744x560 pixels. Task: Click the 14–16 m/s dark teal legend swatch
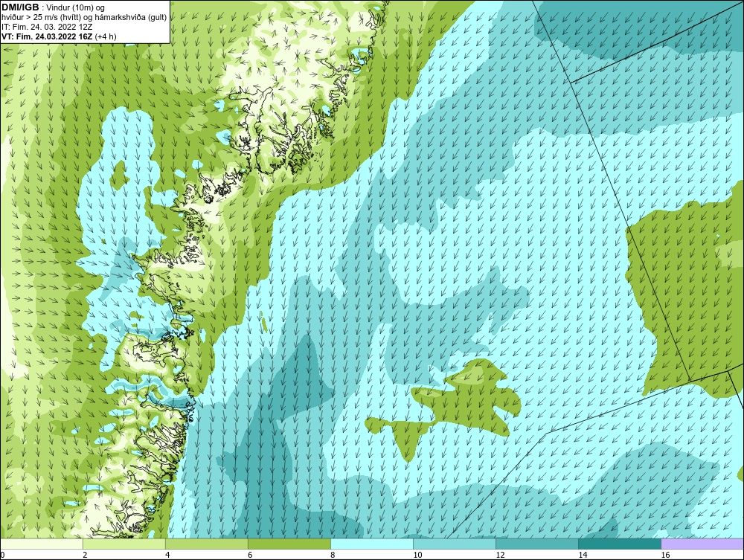tap(620, 544)
